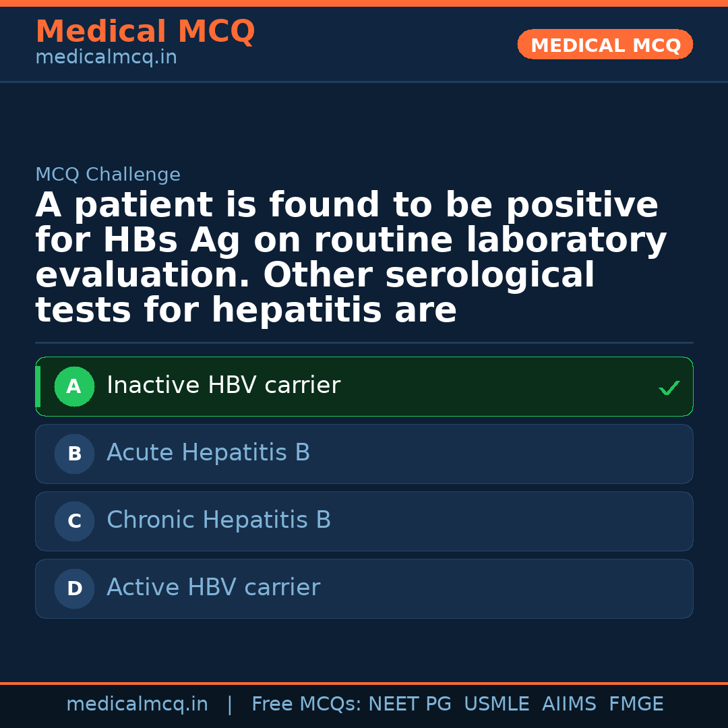
Task: Select the Inactive HBV carrier answer
Action: pyautogui.click(x=223, y=386)
